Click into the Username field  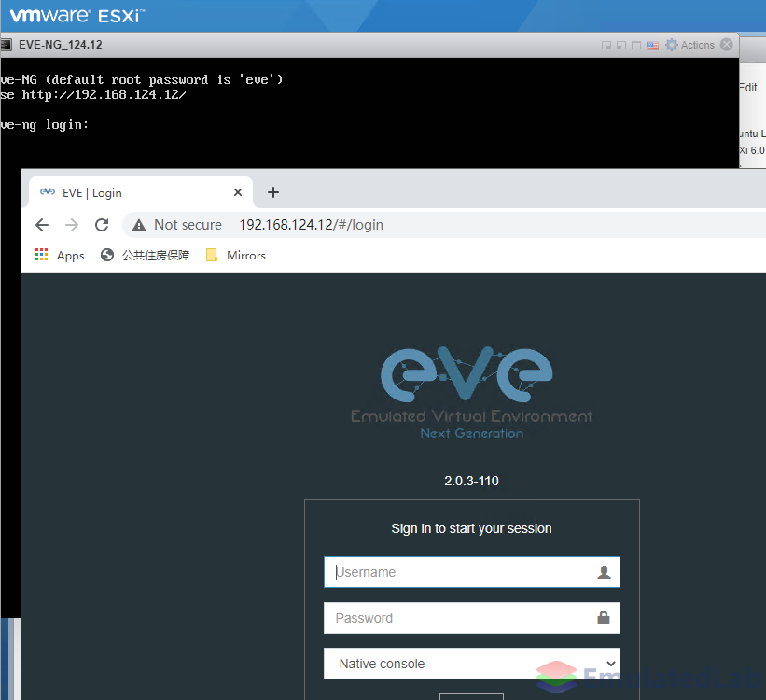472,572
